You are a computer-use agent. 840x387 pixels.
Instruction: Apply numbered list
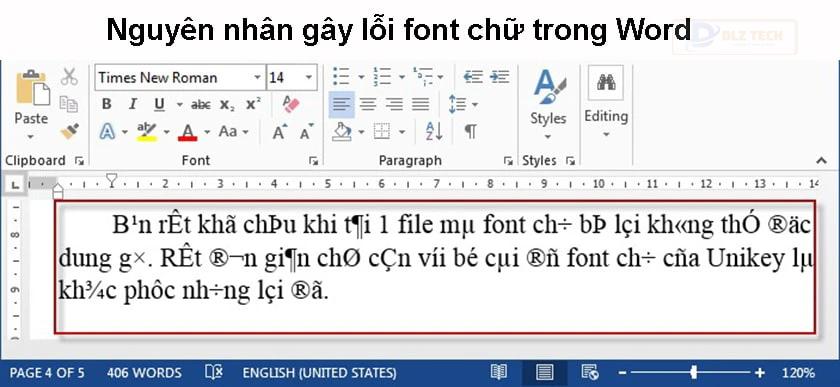(x=382, y=77)
